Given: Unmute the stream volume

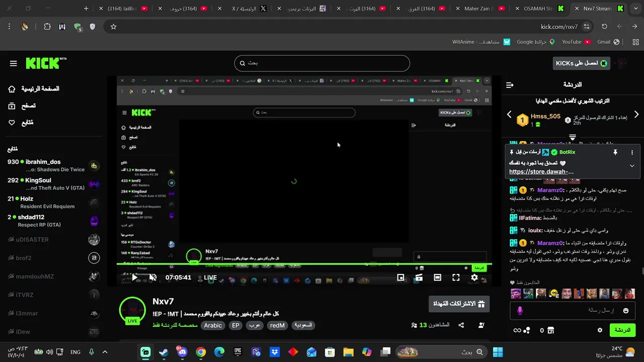Looking at the screenshot, I should pos(153,277).
